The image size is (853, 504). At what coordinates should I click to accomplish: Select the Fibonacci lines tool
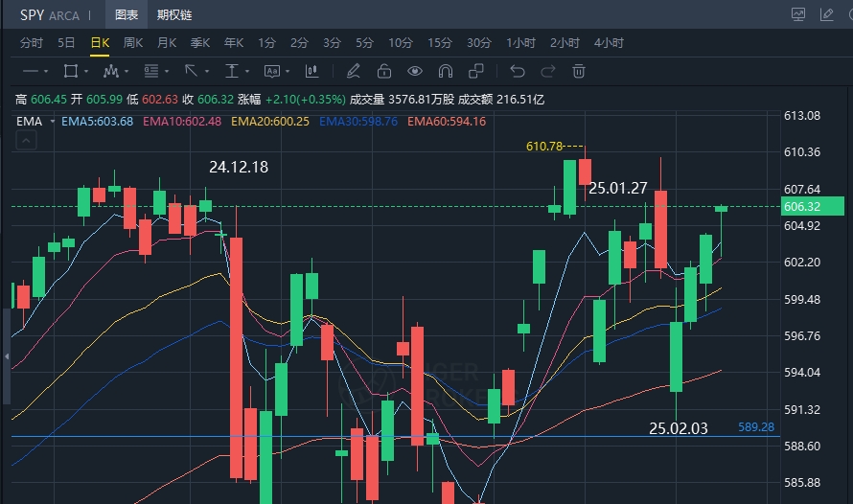pyautogui.click(x=151, y=71)
